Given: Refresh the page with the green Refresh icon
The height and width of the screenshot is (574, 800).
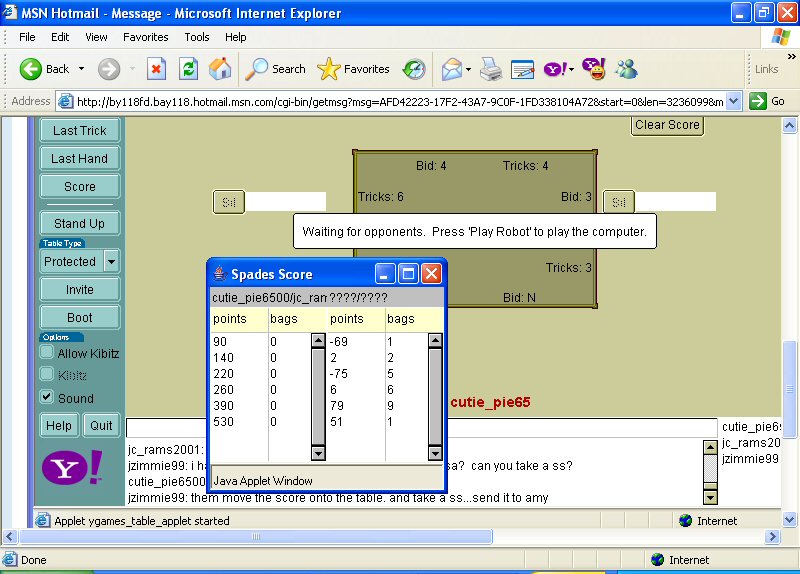Looking at the screenshot, I should (188, 69).
